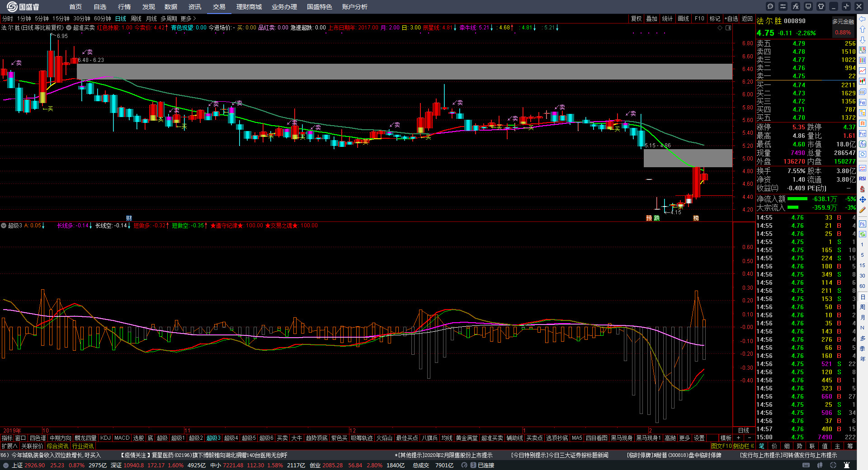Image resolution: width=868 pixels, height=470 pixels.
Task: Expand the 超准买卖 indicator dropdown arrow
Action: (69, 28)
